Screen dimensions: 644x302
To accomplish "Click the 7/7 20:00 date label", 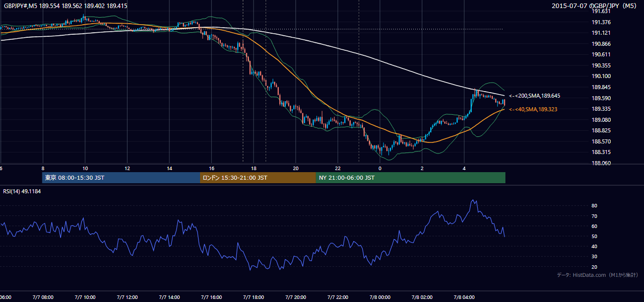I will [296, 297].
